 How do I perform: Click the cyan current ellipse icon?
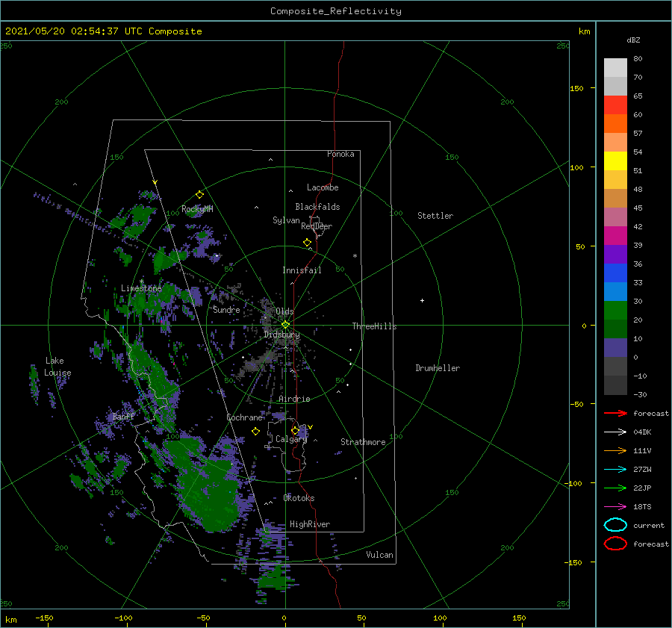point(615,525)
